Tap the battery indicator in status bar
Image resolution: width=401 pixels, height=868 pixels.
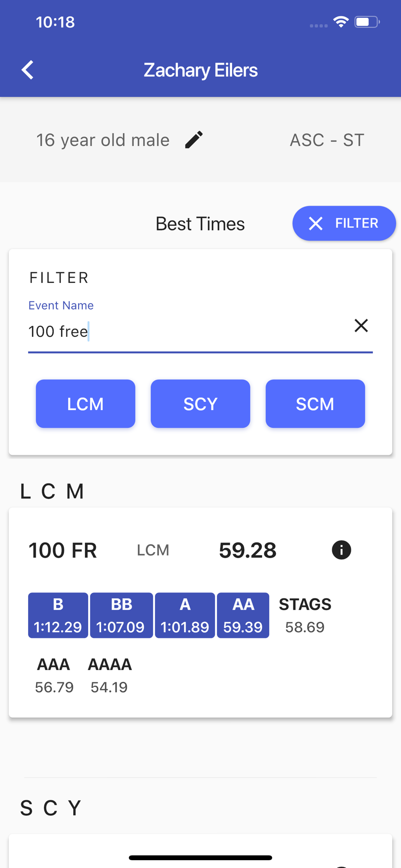point(367,22)
